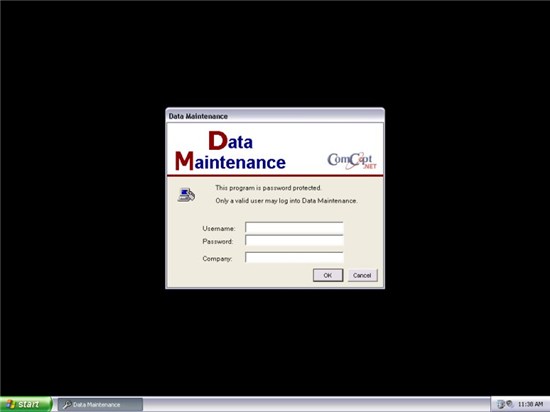Screen dimensions: 550x412
Task: Click the first system tray icon
Action: coord(501,404)
